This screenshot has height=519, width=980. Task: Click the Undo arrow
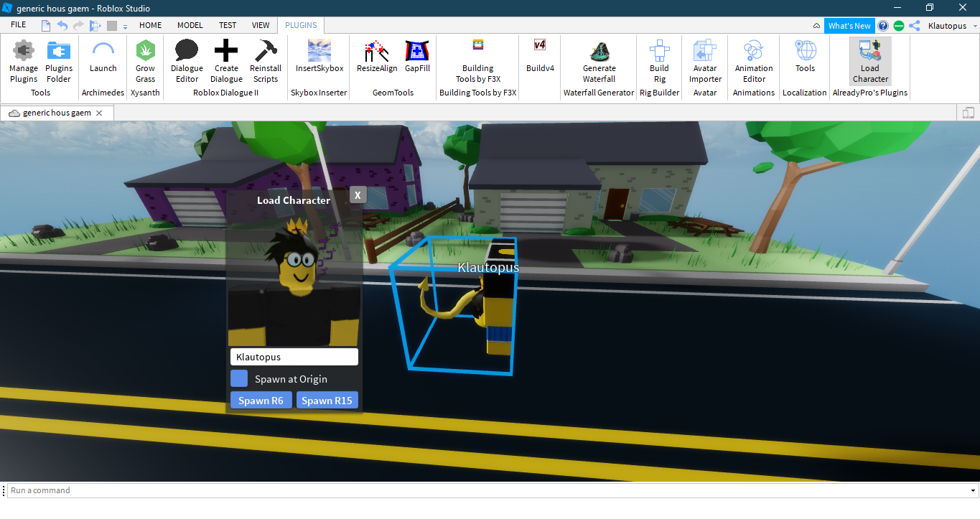pos(62,26)
